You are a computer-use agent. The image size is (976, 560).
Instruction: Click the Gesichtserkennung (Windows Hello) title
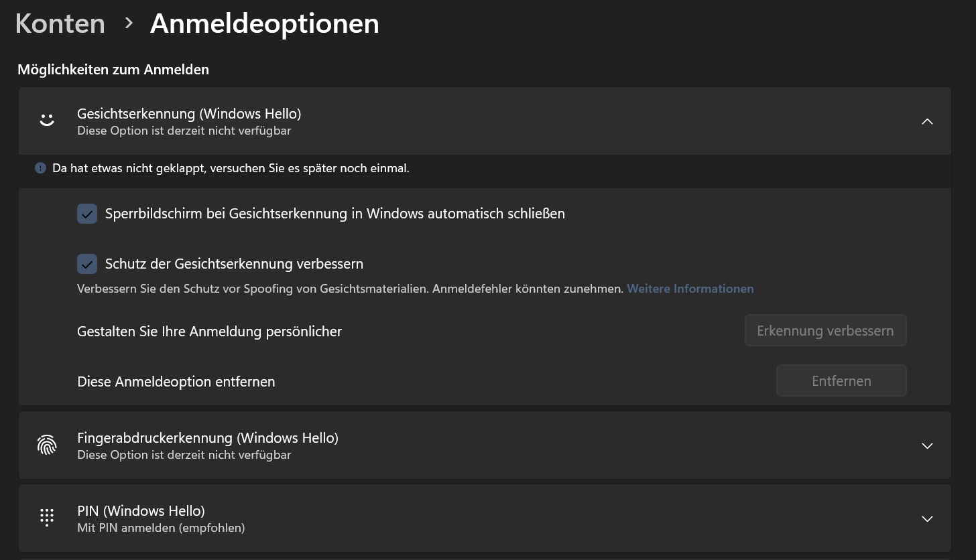pos(189,114)
